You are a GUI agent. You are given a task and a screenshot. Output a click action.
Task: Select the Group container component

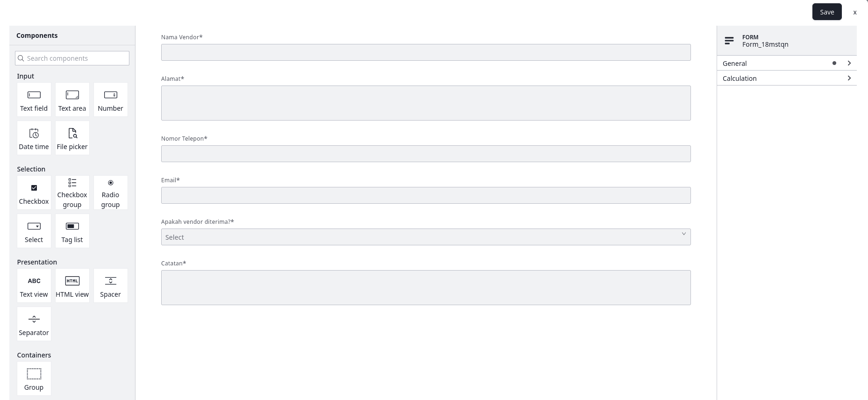point(34,379)
